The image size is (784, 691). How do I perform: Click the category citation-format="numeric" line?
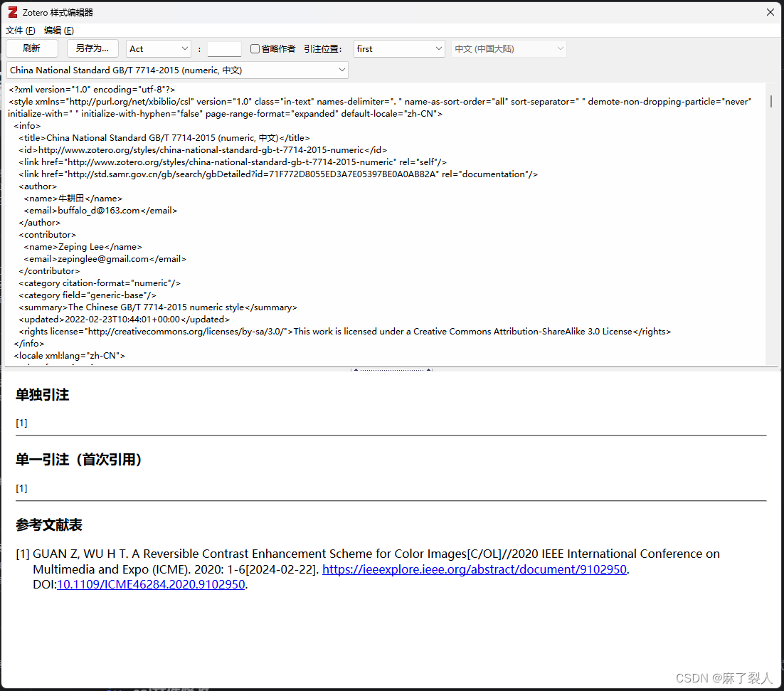pos(100,283)
